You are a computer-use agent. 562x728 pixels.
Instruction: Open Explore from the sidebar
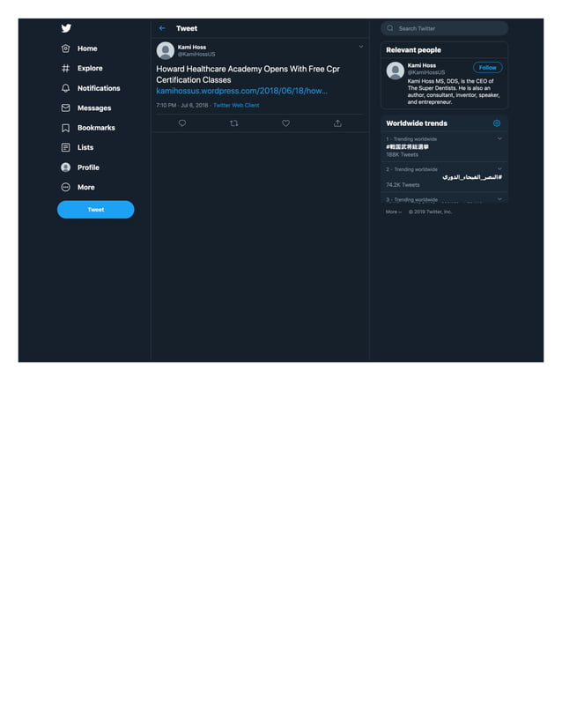click(82, 68)
